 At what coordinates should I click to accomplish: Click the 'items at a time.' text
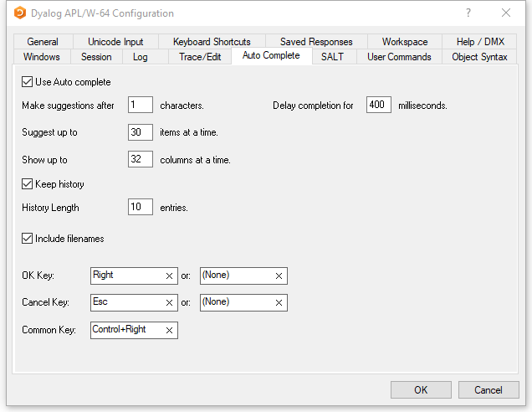click(189, 132)
